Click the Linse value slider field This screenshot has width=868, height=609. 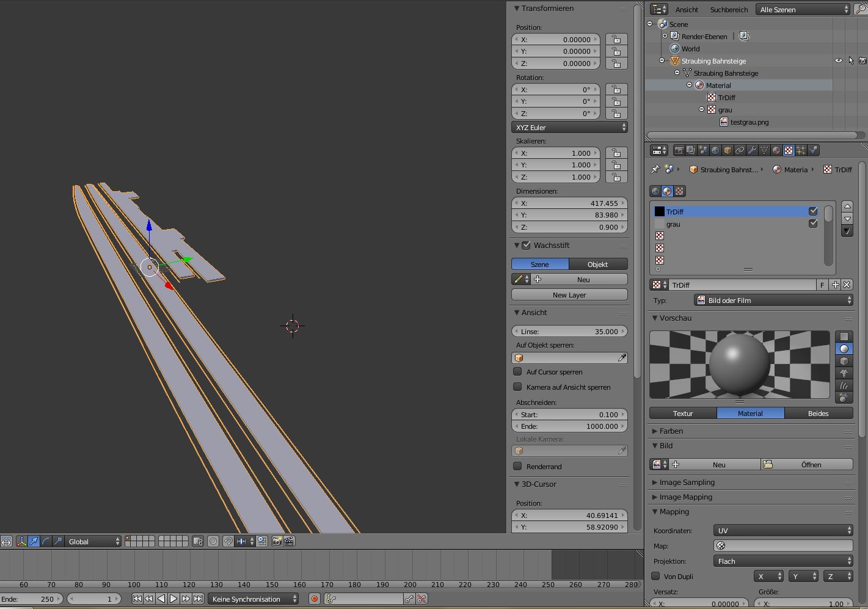(x=569, y=332)
